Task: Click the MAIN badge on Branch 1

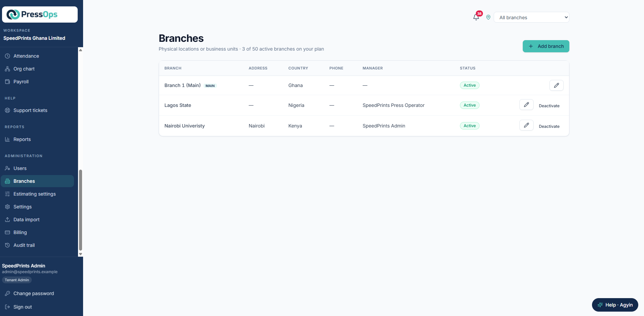Action: pos(210,86)
